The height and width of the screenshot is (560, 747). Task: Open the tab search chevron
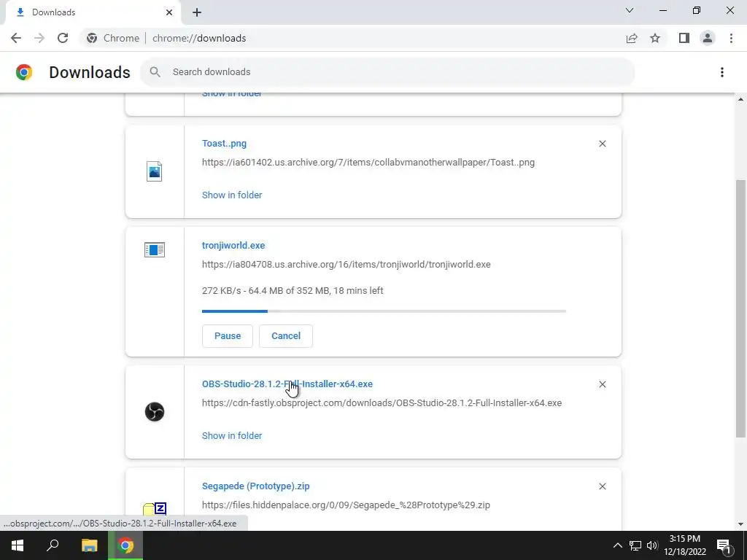(x=630, y=10)
